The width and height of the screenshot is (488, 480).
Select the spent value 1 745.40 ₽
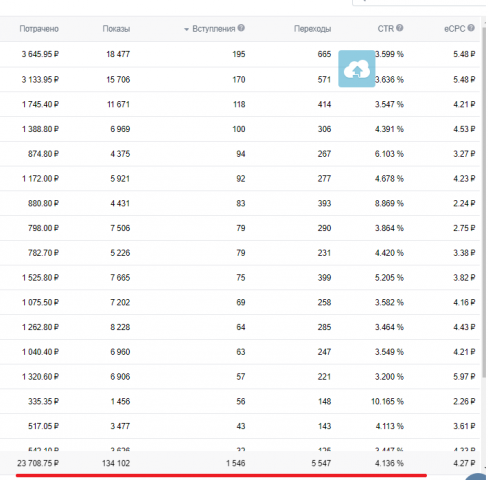(x=40, y=104)
